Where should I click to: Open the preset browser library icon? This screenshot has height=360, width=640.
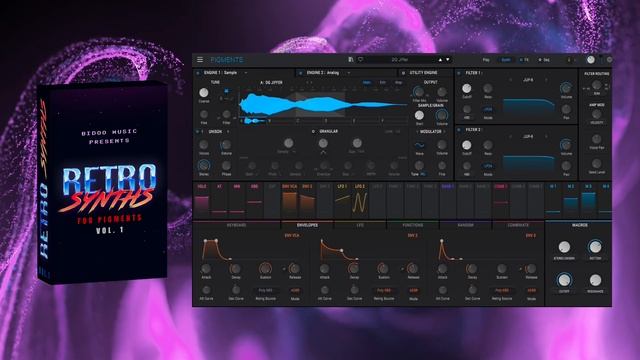(x=351, y=60)
